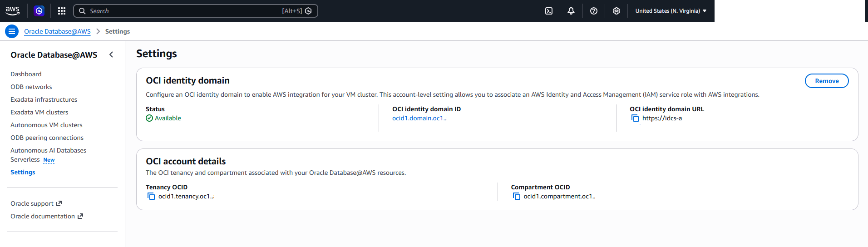
Task: Click the ocid1.compartment.oc1 value
Action: click(x=559, y=196)
